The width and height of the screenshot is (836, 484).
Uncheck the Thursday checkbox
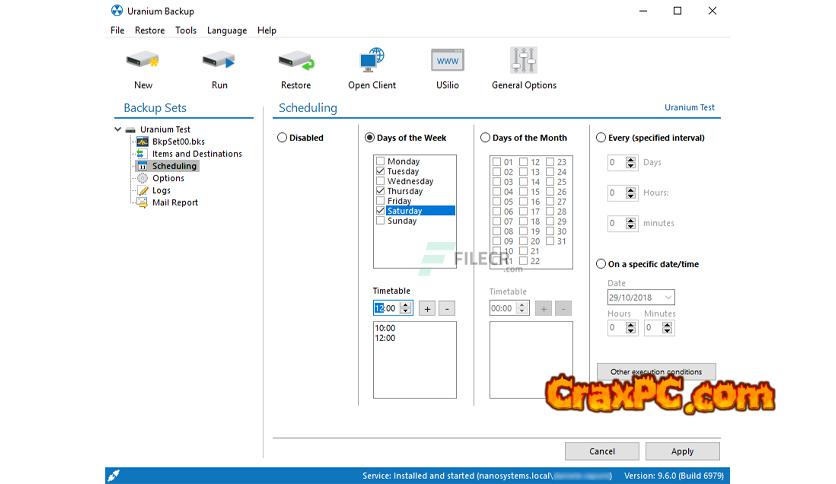pos(380,191)
